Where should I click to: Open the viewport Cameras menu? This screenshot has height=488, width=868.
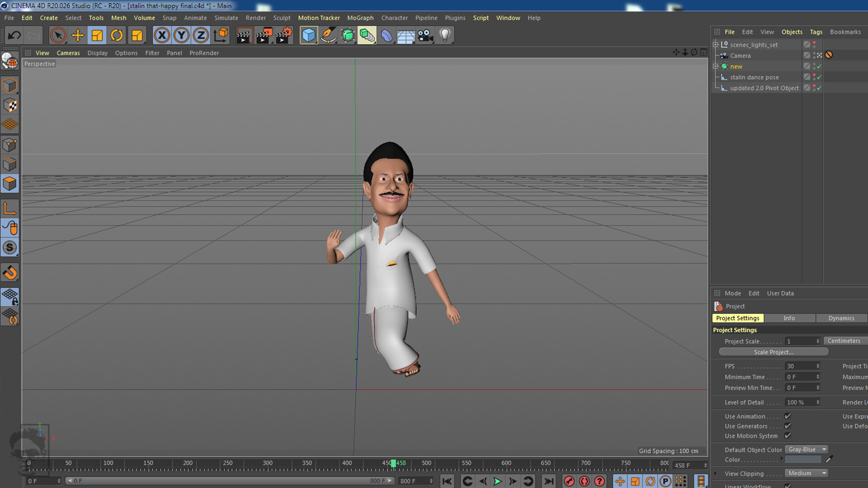(68, 53)
